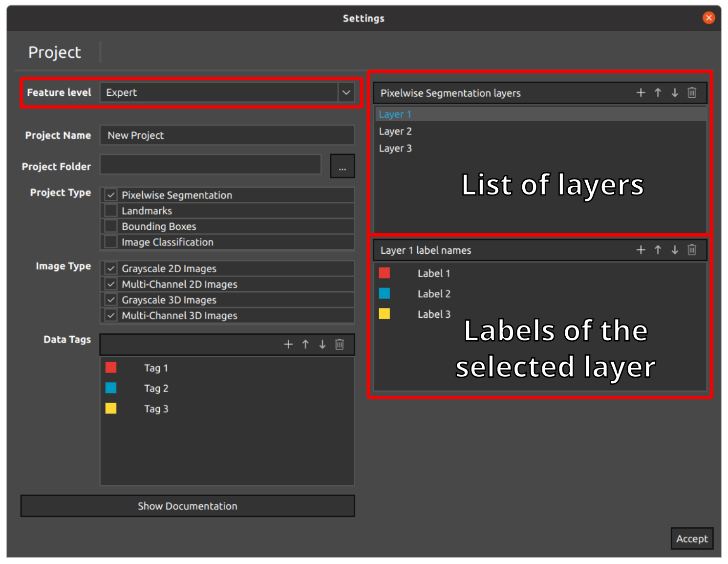Image resolution: width=728 pixels, height=564 pixels.
Task: Change the yellow color of Tag 3
Action: point(111,409)
